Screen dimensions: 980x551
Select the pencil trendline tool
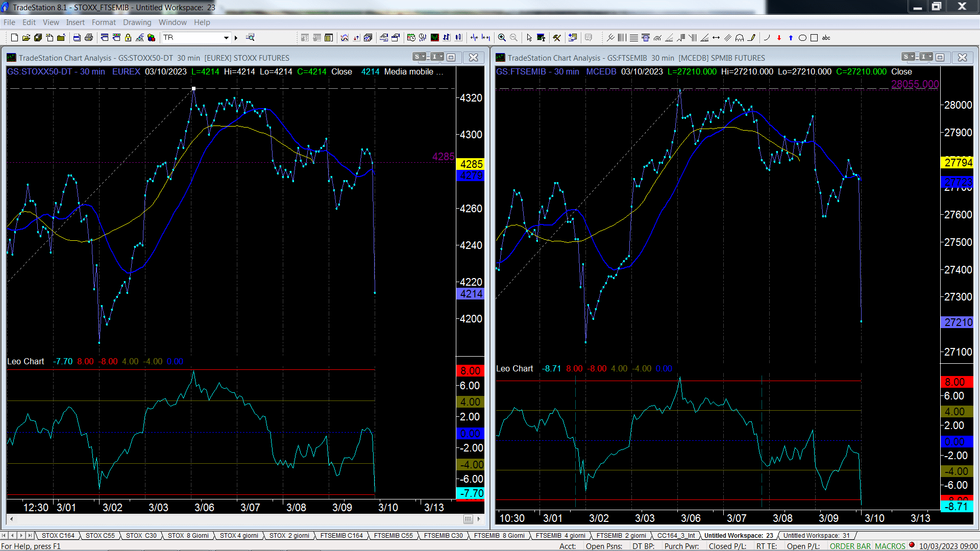pyautogui.click(x=751, y=38)
